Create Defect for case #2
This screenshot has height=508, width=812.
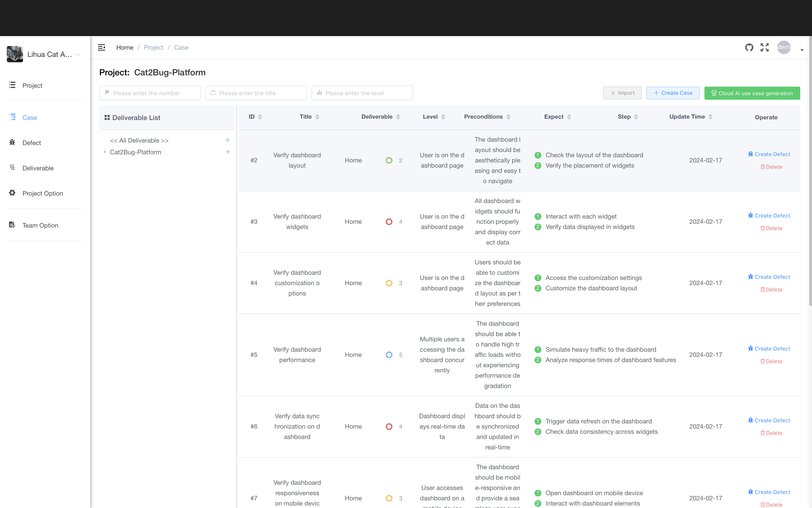[x=769, y=154]
